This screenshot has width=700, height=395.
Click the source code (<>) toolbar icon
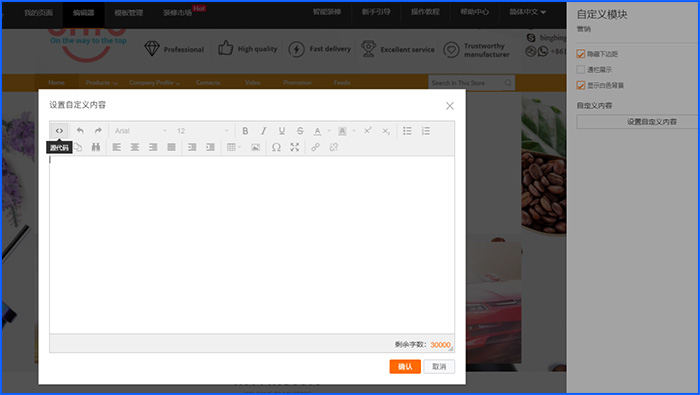click(x=59, y=131)
